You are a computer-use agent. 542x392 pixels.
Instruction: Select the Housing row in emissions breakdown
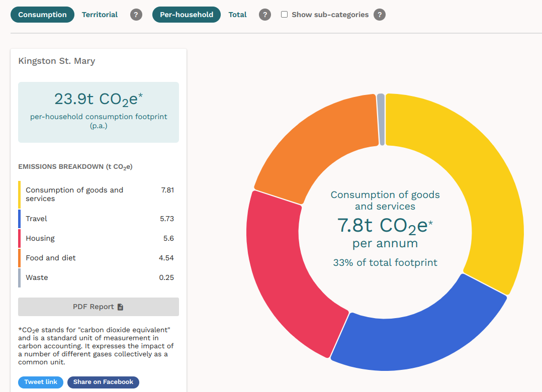(x=98, y=238)
